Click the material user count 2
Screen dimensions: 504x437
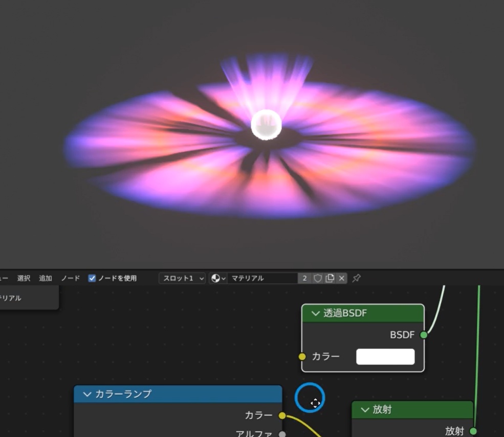point(304,278)
